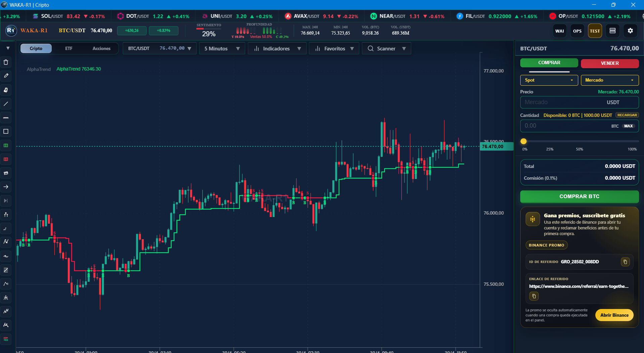Select the wave pattern tool
The width and height of the screenshot is (644, 353).
point(6,256)
